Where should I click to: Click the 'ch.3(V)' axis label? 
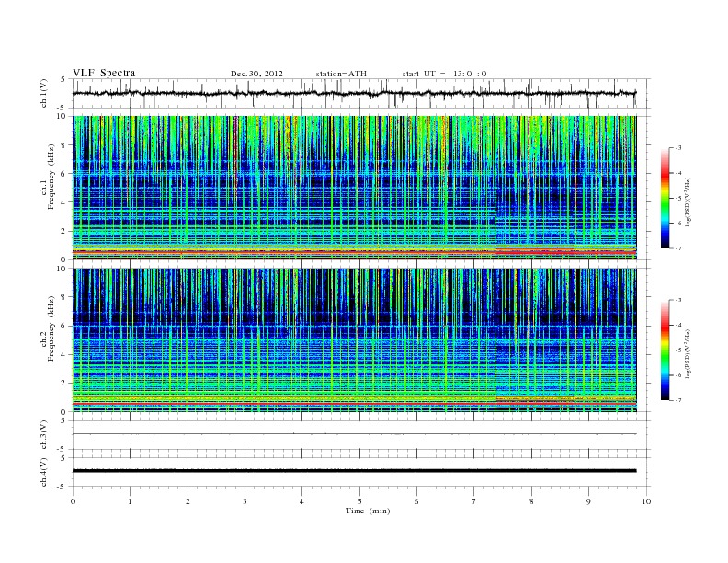[x=44, y=435]
